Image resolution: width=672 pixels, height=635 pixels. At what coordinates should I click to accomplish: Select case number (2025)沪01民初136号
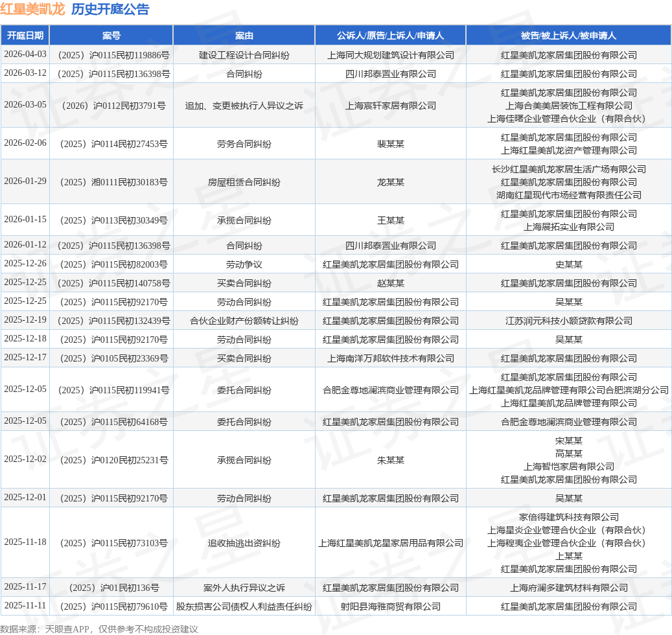point(113,588)
